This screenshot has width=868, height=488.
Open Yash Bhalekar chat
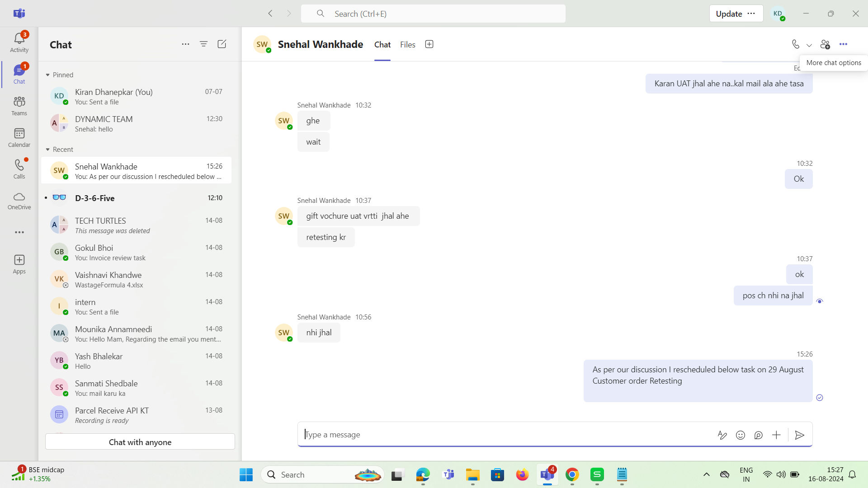point(136,361)
